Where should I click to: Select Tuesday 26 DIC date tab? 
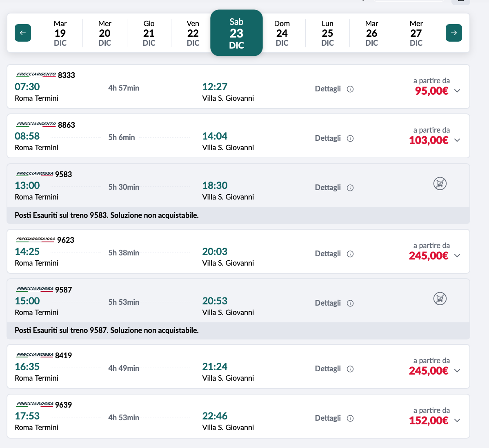tap(372, 33)
